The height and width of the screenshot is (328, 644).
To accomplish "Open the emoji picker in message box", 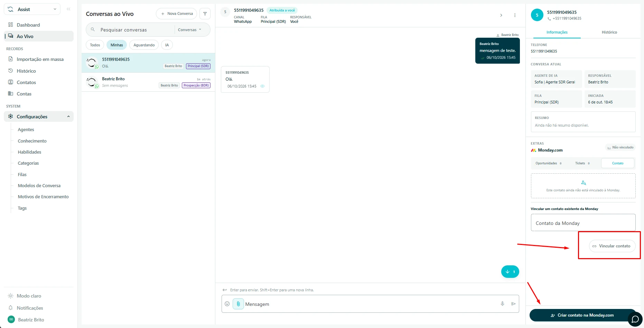I will pos(227,304).
